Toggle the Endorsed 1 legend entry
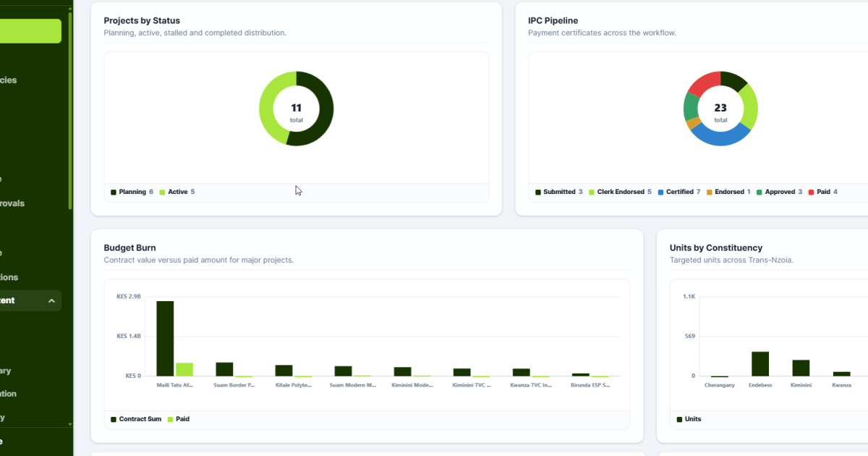 728,192
